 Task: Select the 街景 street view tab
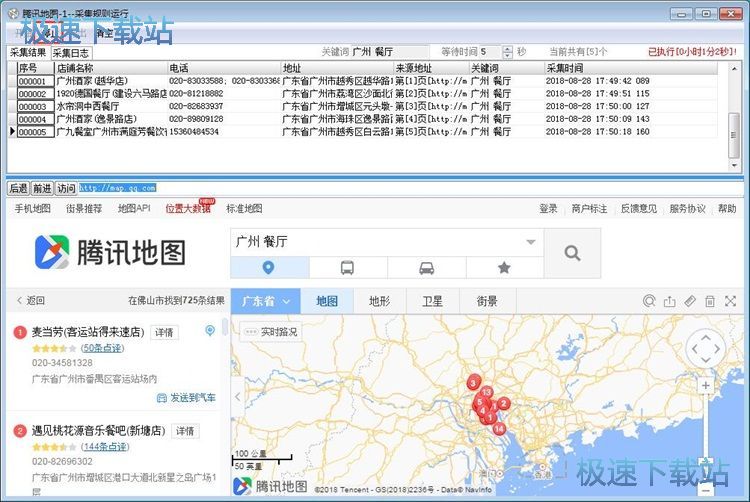coord(487,301)
